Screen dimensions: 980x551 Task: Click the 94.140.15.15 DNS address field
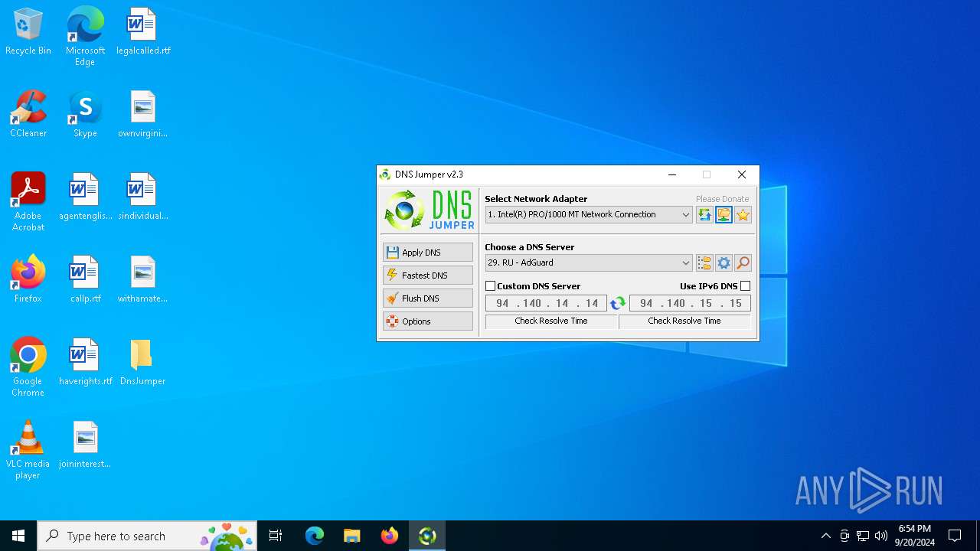click(690, 304)
